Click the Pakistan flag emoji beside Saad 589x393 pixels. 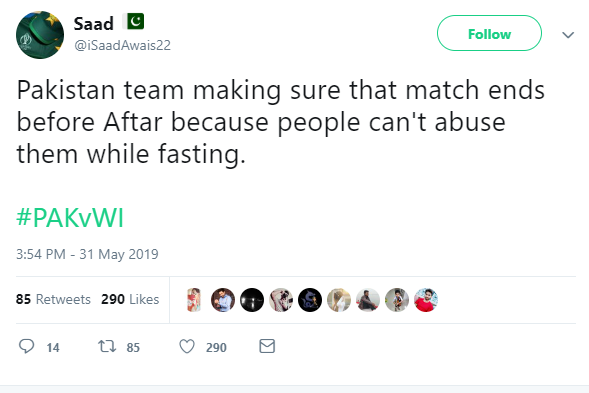(134, 21)
